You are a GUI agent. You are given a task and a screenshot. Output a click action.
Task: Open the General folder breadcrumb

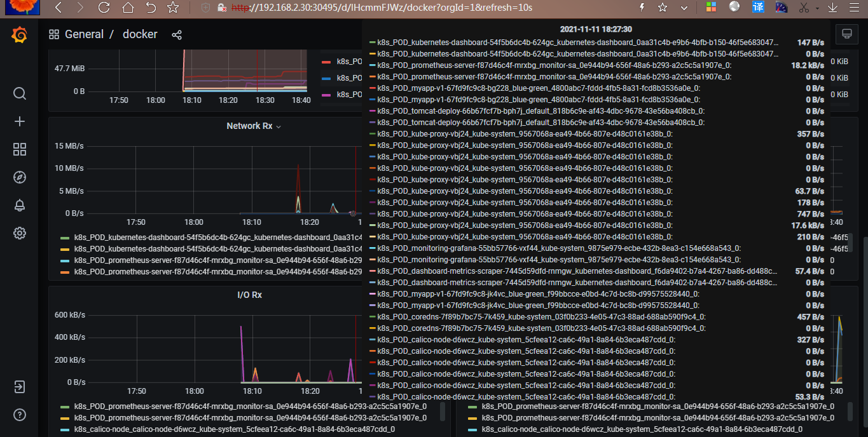tap(84, 34)
